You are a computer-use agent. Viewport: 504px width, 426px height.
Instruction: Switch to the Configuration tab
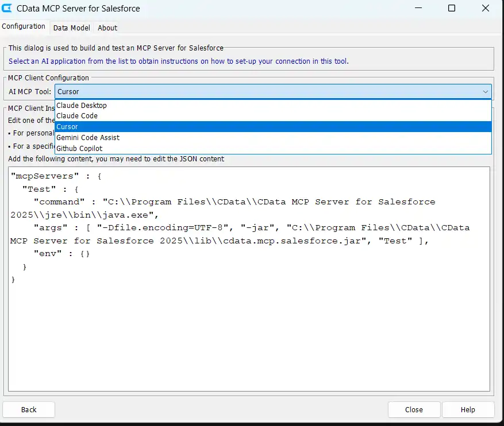coord(24,26)
